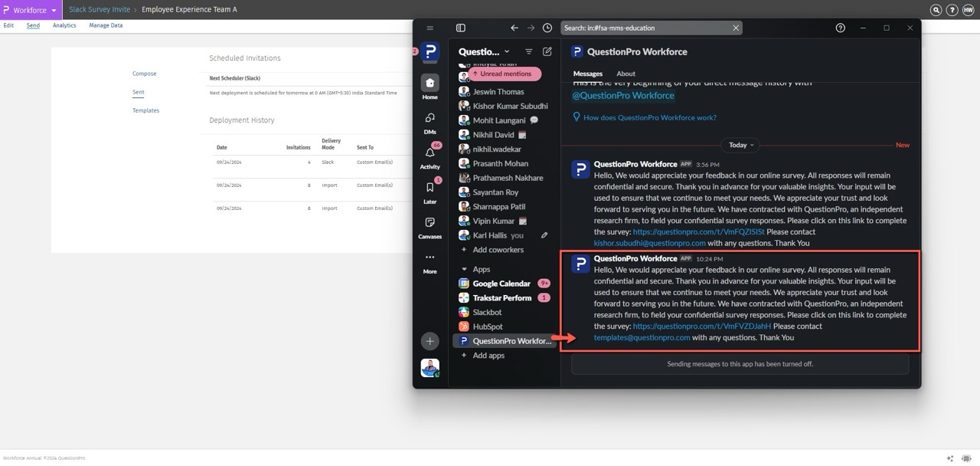Open survey link ending VmFVZDJahH

(702, 326)
